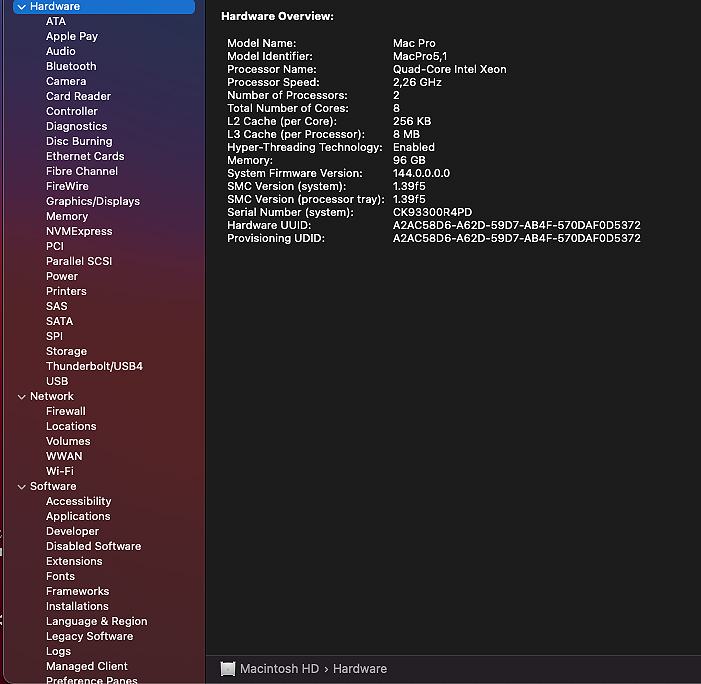Select Applications in the sidebar
The image size is (701, 684).
coord(78,516)
